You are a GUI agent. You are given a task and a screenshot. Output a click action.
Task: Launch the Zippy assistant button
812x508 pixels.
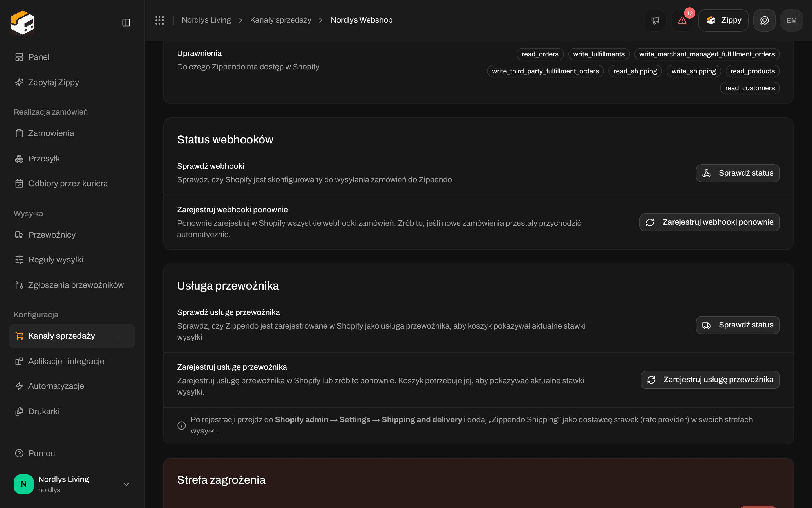coord(723,20)
